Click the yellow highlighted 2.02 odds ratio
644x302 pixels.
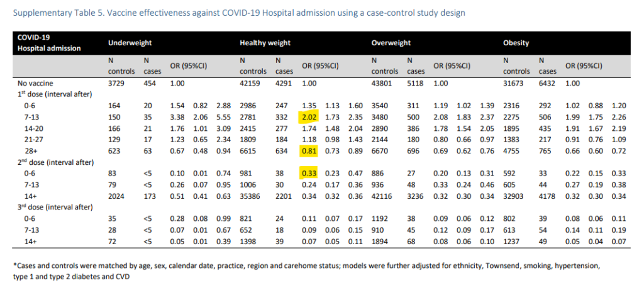(x=309, y=116)
